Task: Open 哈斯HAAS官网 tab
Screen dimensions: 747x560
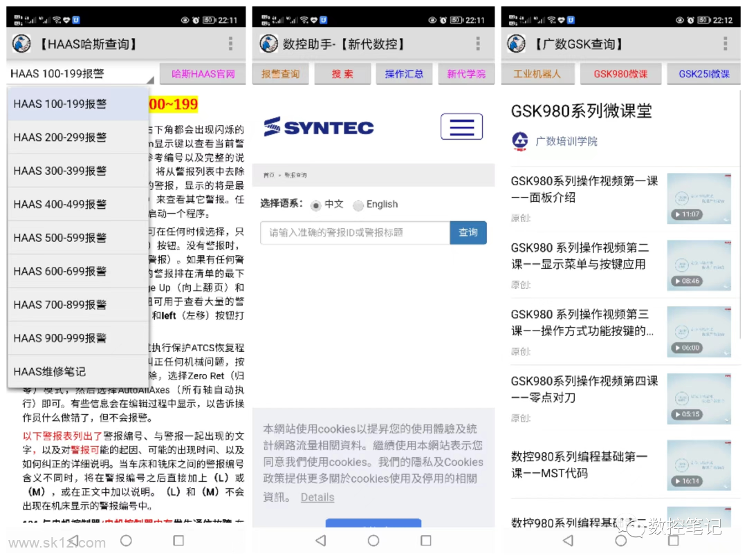Action: click(x=203, y=74)
